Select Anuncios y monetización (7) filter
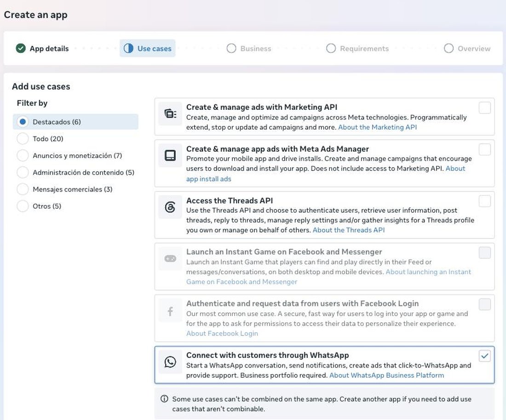This screenshot has width=506, height=420. click(23, 155)
